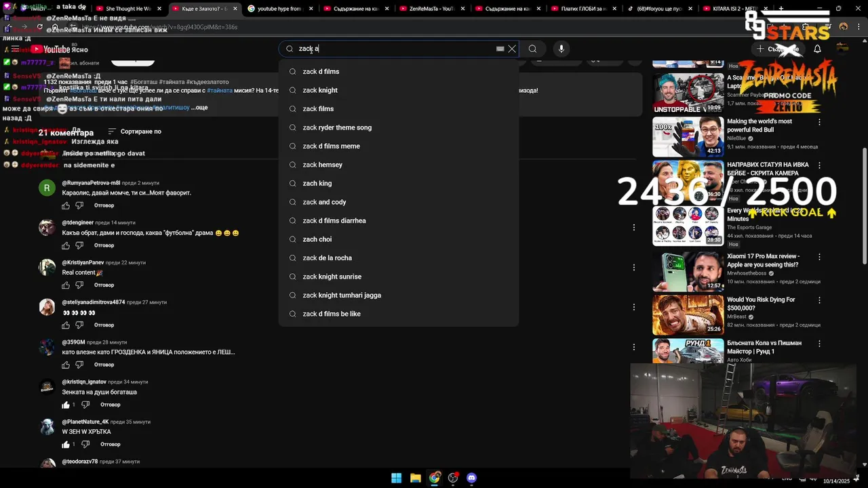Pick 'zack knight tumhari jagga' suggestion

point(399,295)
